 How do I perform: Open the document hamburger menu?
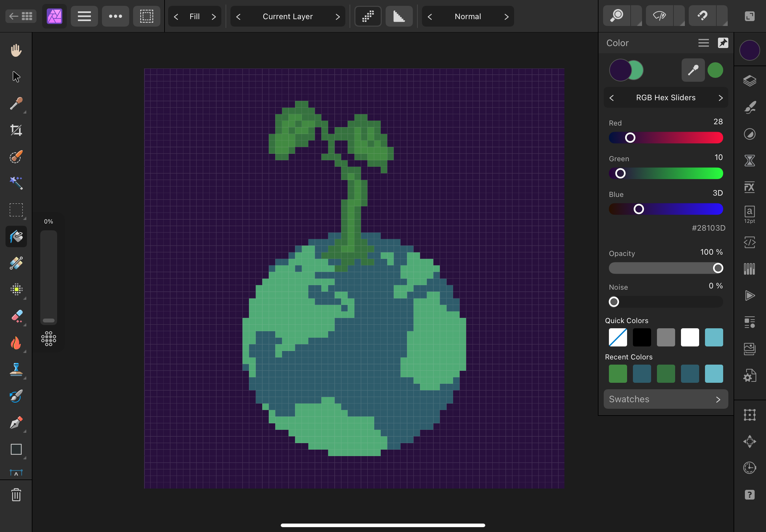click(84, 16)
